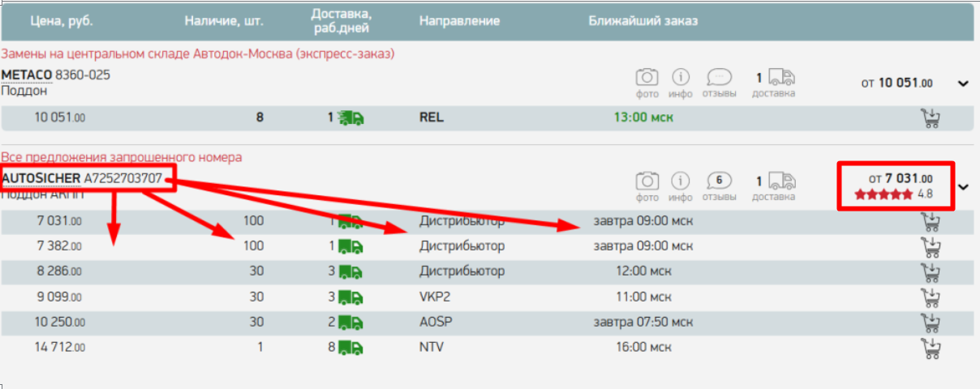
Task: Open info icon for METACO 8360-025
Action: pyautogui.click(x=681, y=78)
